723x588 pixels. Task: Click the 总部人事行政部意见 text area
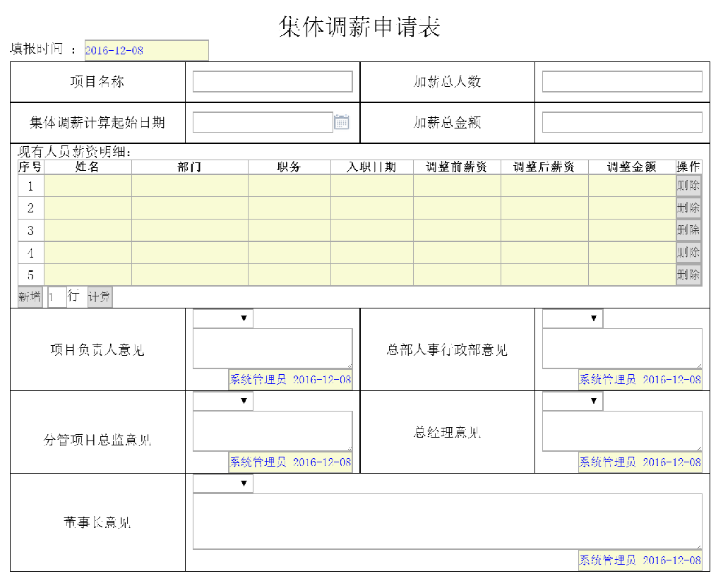pyautogui.click(x=622, y=349)
